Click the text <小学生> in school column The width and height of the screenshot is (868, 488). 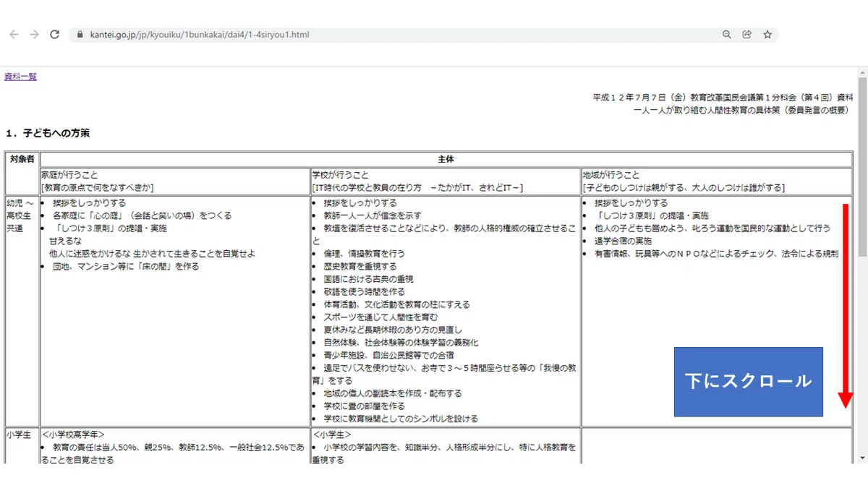pyautogui.click(x=332, y=435)
